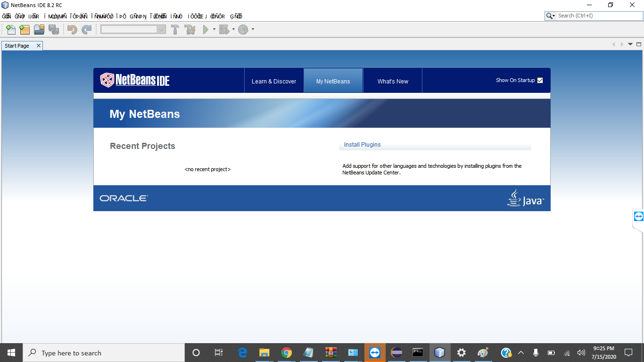This screenshot has height=362, width=644.
Task: Click the green Run Project icon
Action: 206,30
